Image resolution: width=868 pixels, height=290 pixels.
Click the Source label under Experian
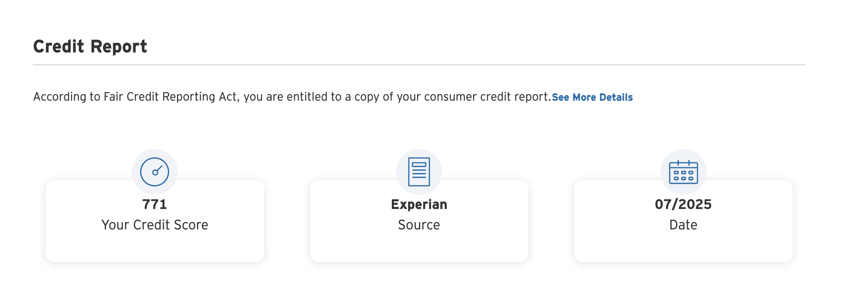pos(419,225)
